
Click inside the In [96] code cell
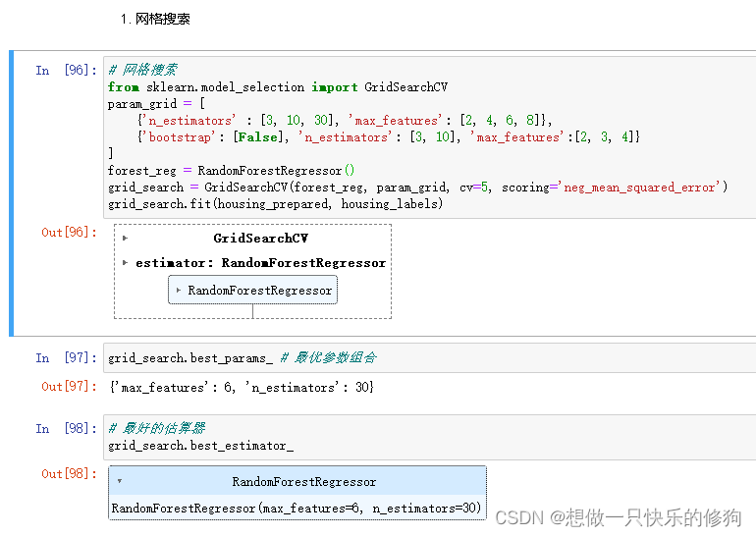[430, 137]
